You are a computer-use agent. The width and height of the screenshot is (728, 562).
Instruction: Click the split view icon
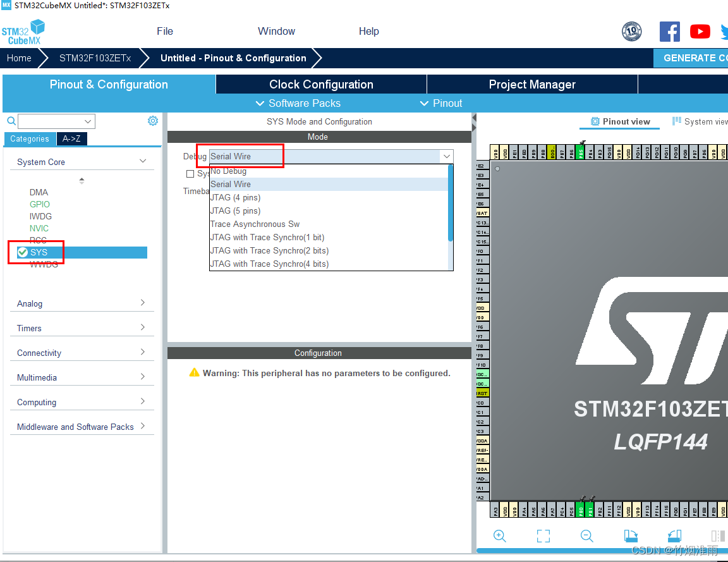click(718, 535)
